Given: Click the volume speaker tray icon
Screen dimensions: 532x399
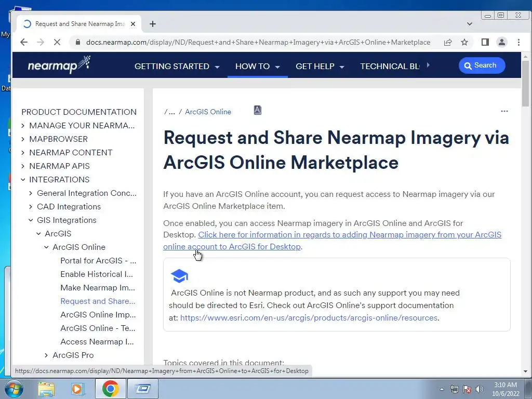Looking at the screenshot, I should click(x=479, y=389).
